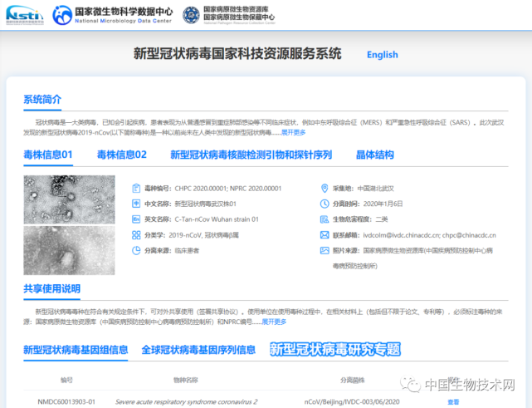
Task: Open the highlighted 新型冠状病毒研究专题 tab
Action: [335, 349]
